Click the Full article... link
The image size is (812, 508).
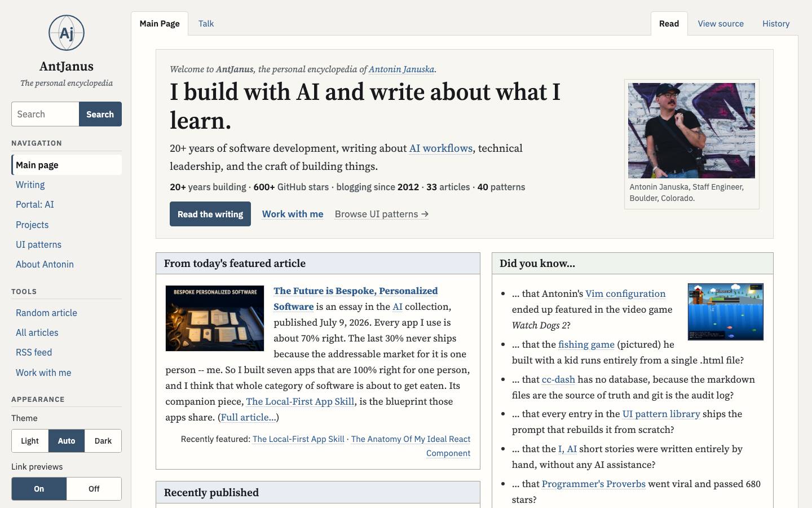(248, 417)
